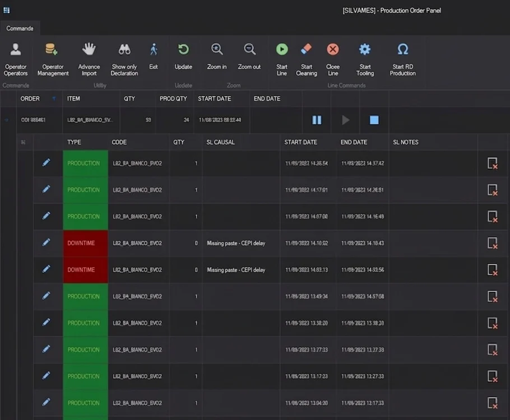Edit the production row starting 13:17:23
The height and width of the screenshot is (420, 510).
tap(46, 376)
